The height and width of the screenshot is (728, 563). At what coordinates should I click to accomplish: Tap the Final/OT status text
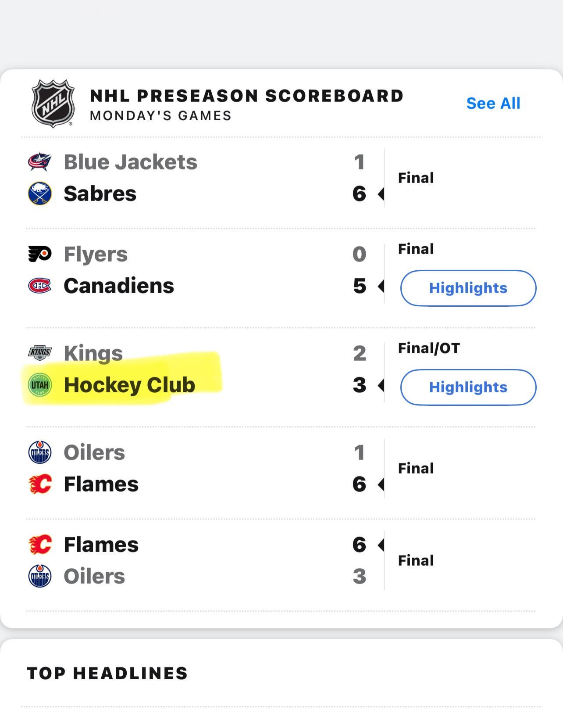tap(429, 348)
